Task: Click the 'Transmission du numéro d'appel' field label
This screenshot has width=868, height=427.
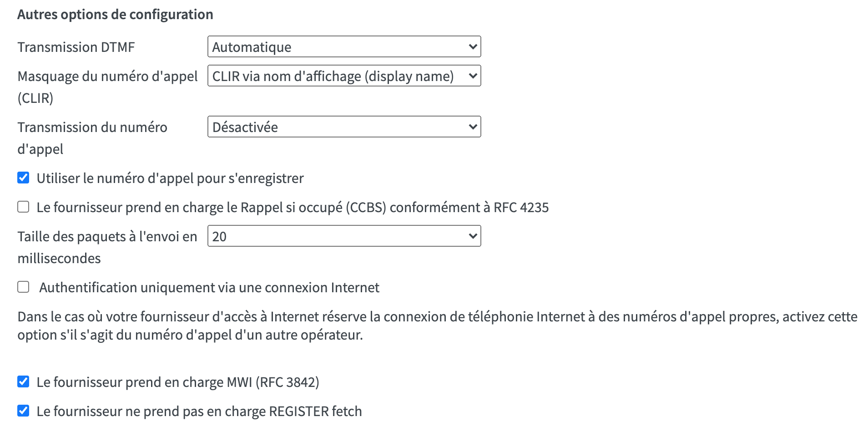Action: (92, 127)
